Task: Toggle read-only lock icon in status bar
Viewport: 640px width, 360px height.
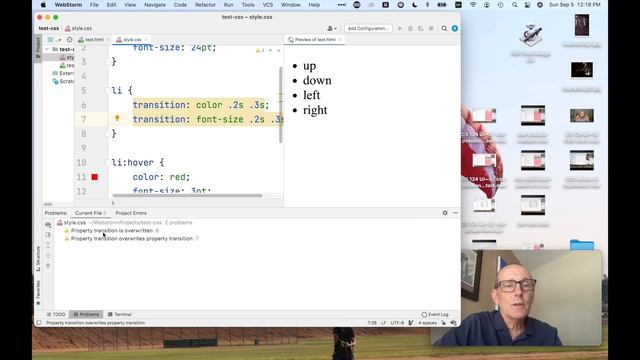Action: point(444,323)
